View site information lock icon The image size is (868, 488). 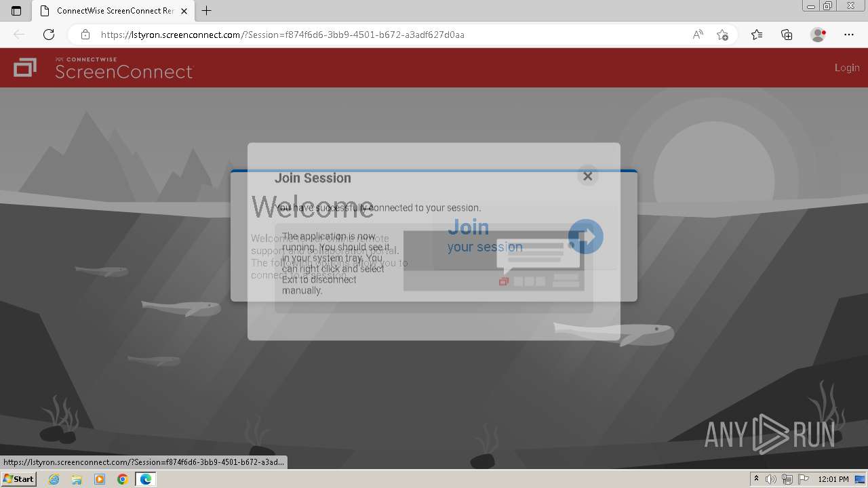pyautogui.click(x=85, y=35)
